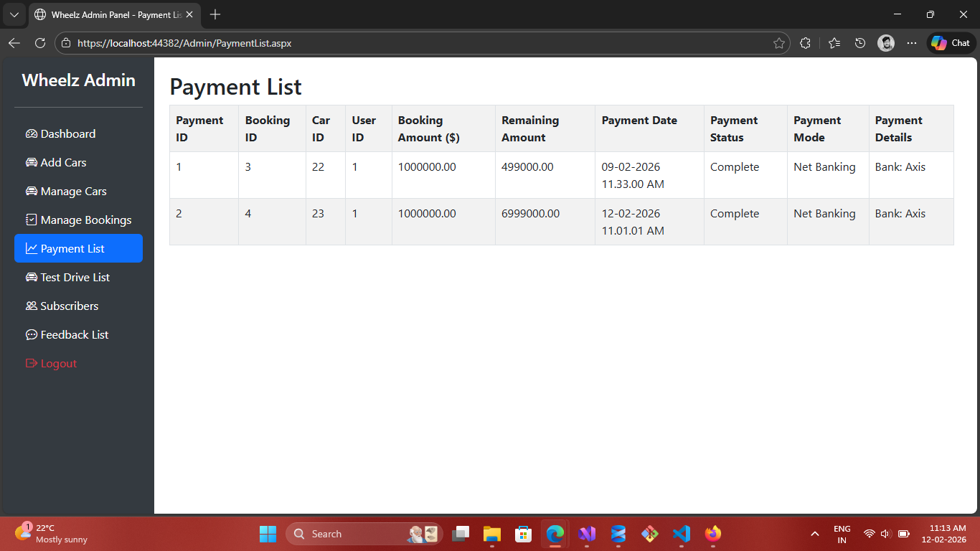Click the Subscribers people icon

(x=32, y=306)
